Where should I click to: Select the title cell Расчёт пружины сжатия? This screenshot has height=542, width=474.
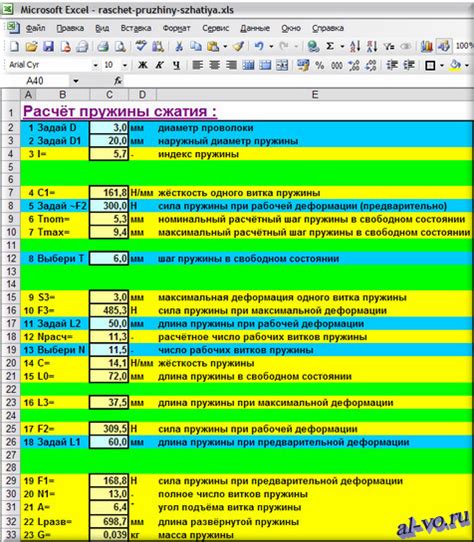120,111
